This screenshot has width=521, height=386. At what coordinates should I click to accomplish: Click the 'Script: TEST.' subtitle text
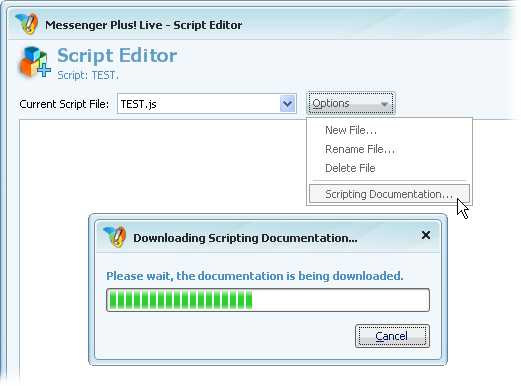(88, 75)
